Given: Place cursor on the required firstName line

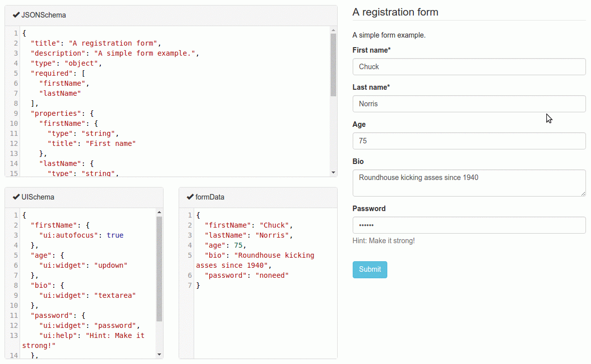Looking at the screenshot, I should [62, 83].
